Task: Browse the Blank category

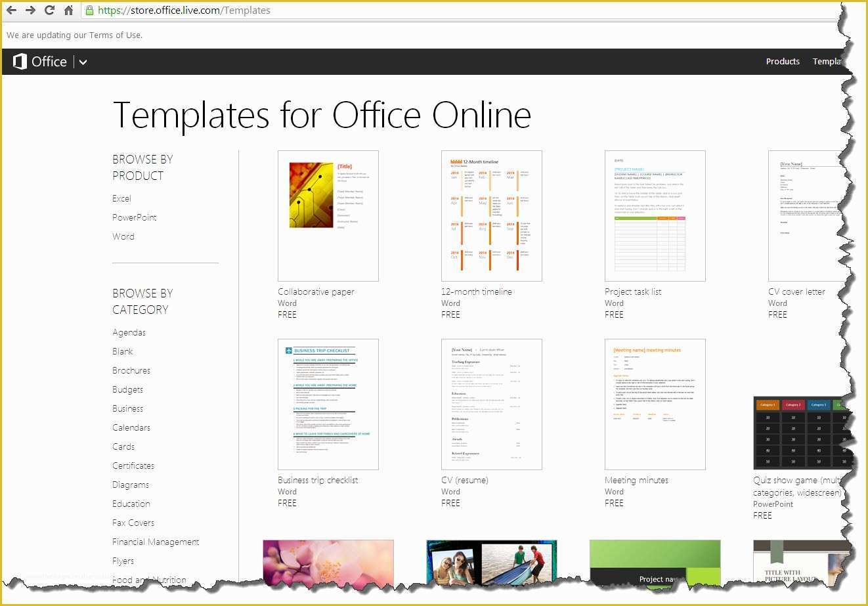Action: [x=123, y=351]
